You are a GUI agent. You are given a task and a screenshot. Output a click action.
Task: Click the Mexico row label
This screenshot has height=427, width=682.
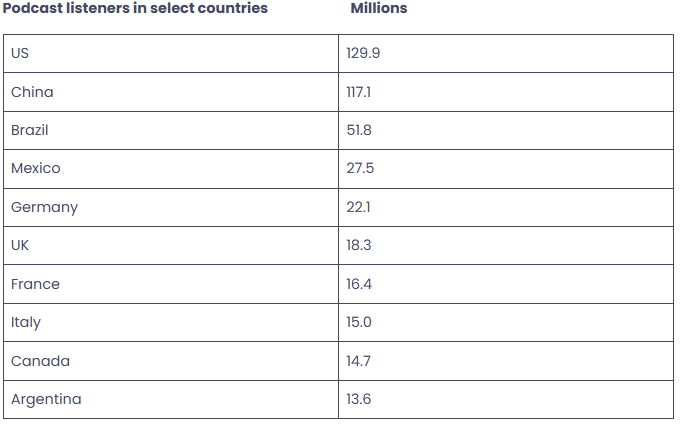(36, 168)
